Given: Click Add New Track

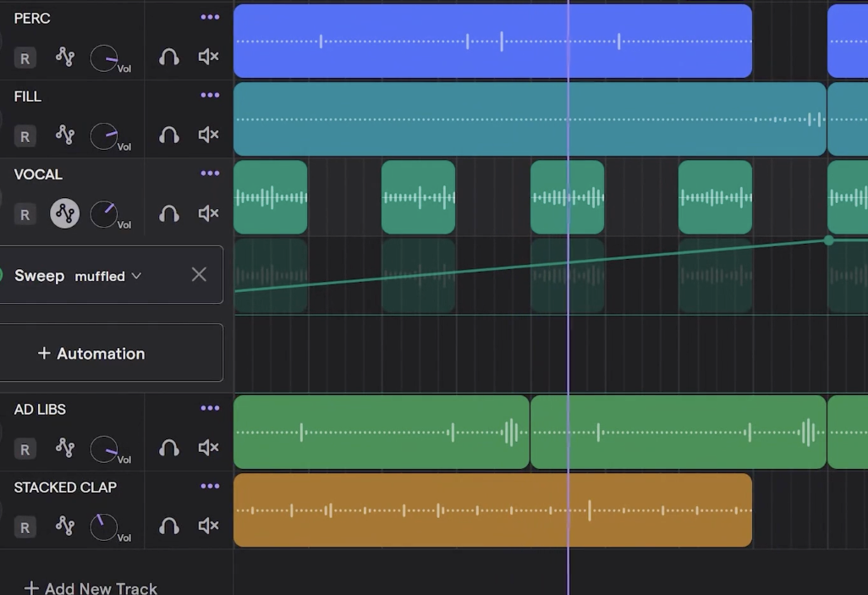Looking at the screenshot, I should tap(91, 587).
